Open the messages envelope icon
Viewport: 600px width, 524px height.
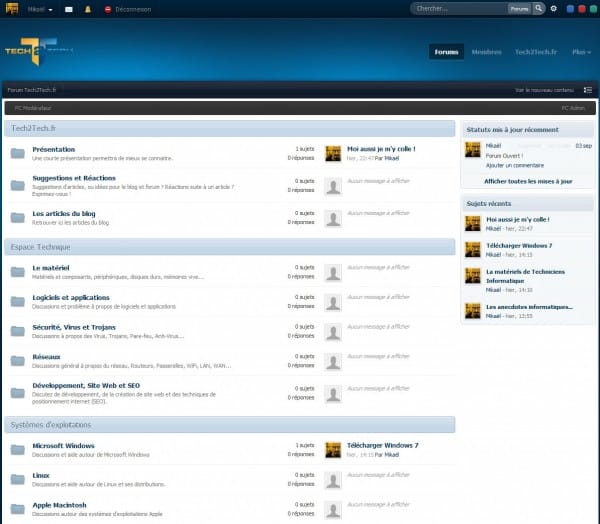[69, 8]
